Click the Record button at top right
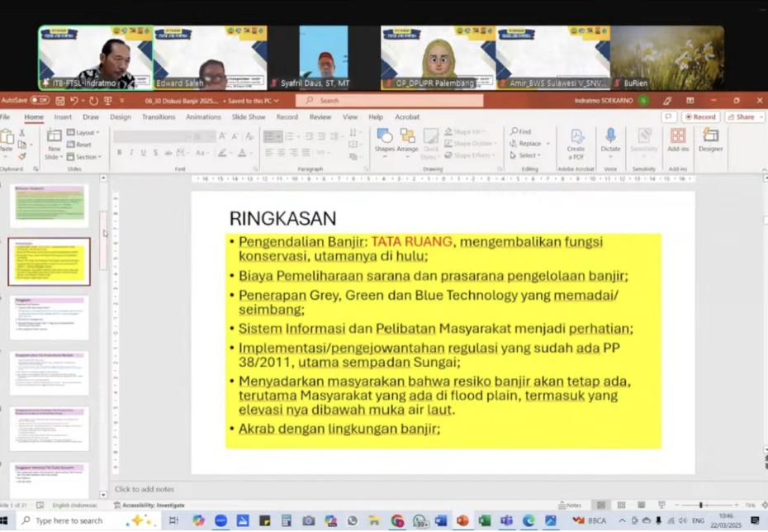 (700, 117)
